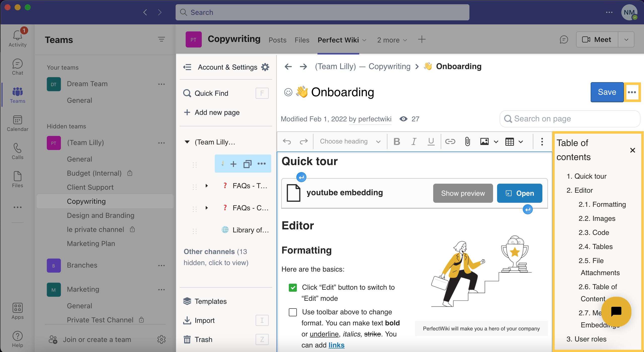Navigate wiki back with the left arrow
Screen dimensions: 644x352
pos(288,67)
